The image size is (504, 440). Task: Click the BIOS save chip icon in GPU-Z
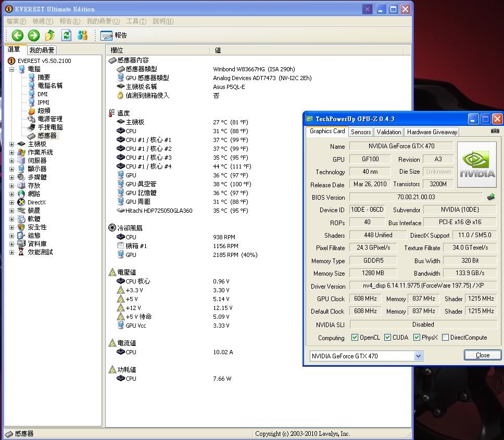[x=491, y=197]
